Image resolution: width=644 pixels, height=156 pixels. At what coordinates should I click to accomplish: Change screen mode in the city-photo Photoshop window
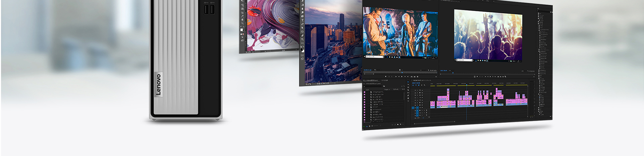[302, 59]
